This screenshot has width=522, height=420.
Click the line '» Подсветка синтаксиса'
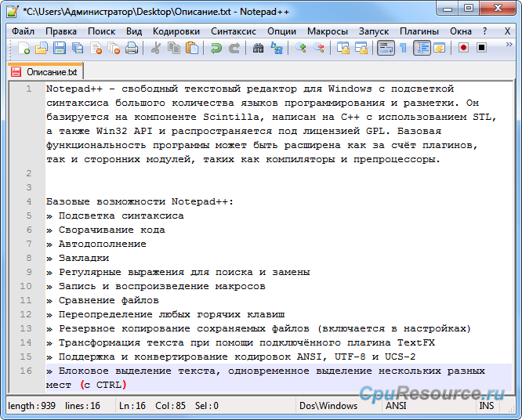pos(115,216)
